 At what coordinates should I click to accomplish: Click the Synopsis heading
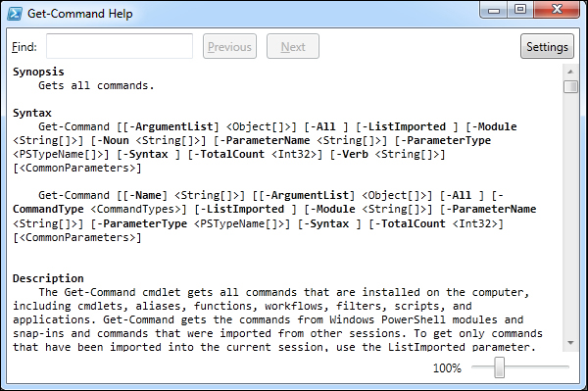pyautogui.click(x=38, y=72)
